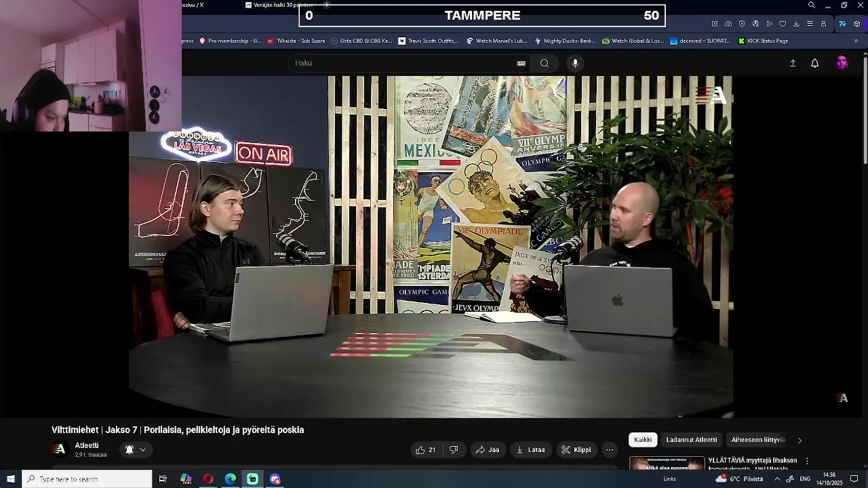Open YouTube notifications bell
The width and height of the screenshot is (868, 488).
[815, 63]
